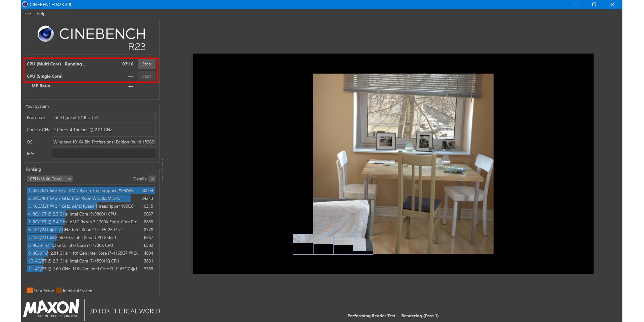
Task: Stop the running multi core test
Action: tap(147, 64)
